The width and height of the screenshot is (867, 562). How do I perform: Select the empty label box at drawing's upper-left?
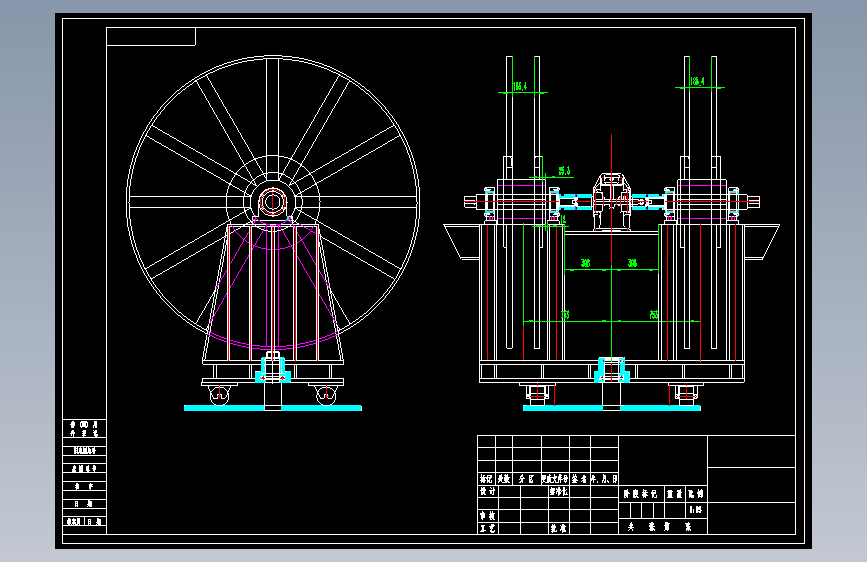click(151, 37)
